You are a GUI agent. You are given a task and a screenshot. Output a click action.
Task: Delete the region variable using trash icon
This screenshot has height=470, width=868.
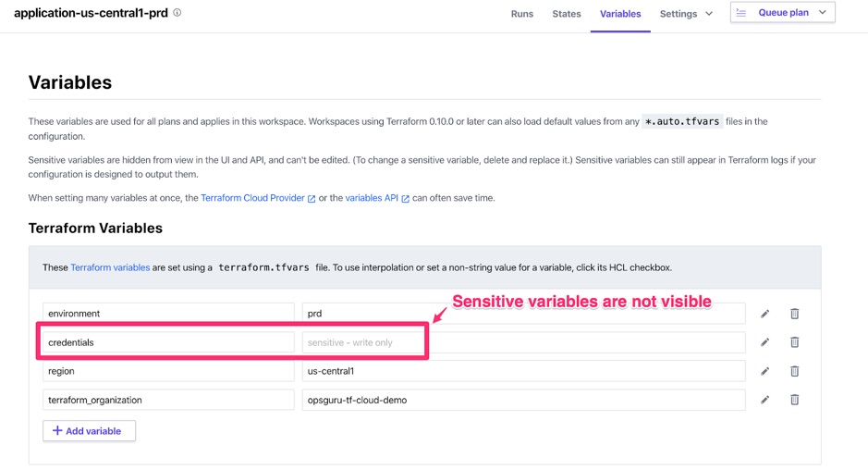pos(794,371)
